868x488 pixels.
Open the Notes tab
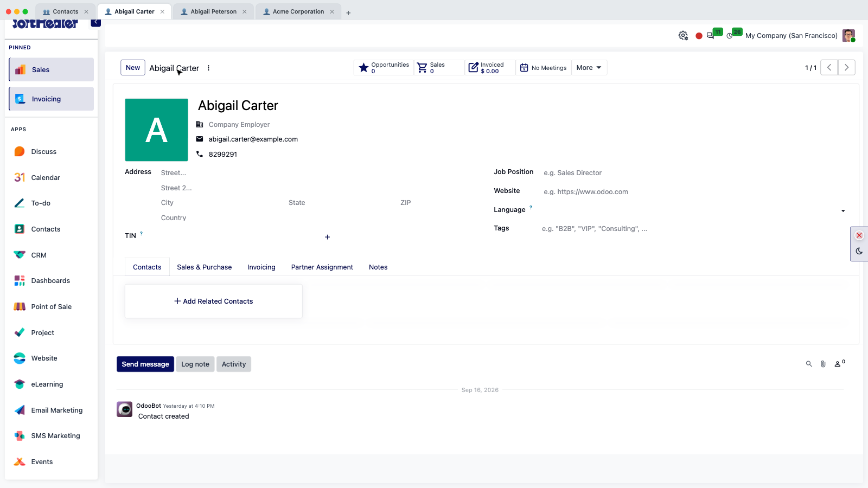pos(378,267)
